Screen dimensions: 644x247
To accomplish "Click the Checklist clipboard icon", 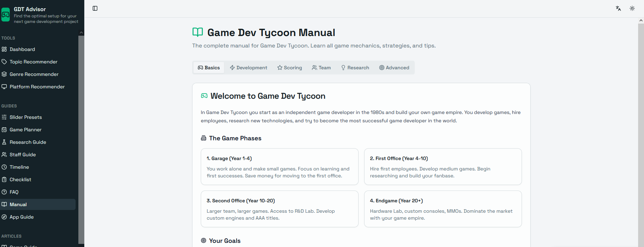I will point(4,179).
